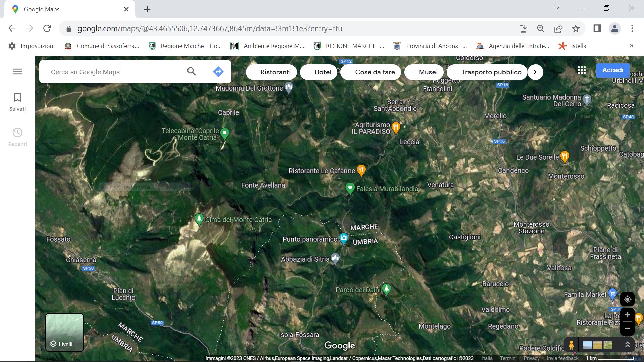
Task: Filter map by Musei
Action: pyautogui.click(x=424, y=72)
